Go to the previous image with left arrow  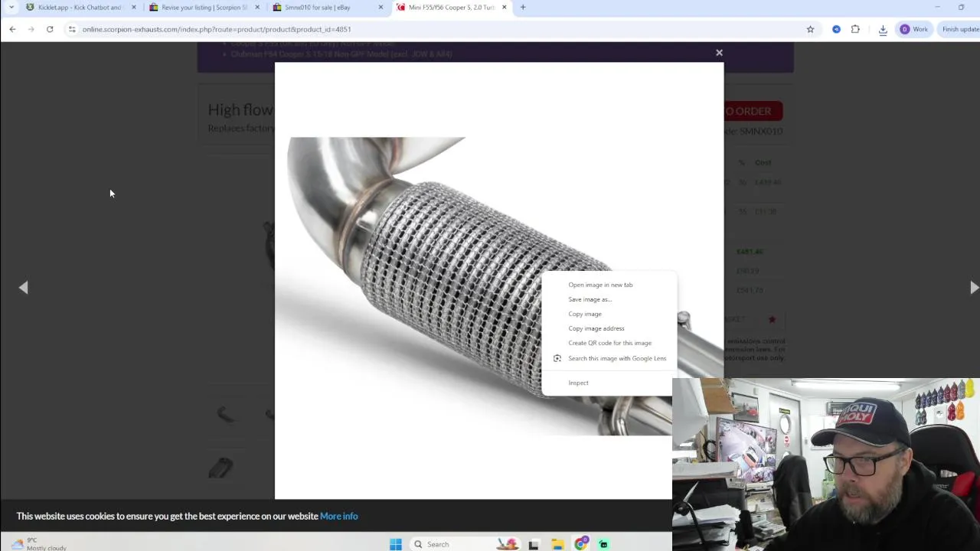tap(23, 287)
